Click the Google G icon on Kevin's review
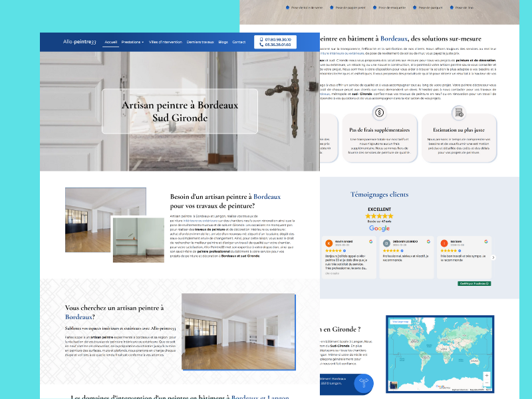This screenshot has height=399, width=532. (x=371, y=241)
